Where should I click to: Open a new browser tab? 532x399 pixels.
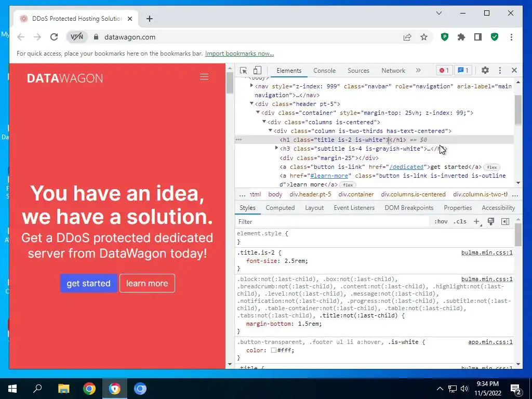click(150, 19)
